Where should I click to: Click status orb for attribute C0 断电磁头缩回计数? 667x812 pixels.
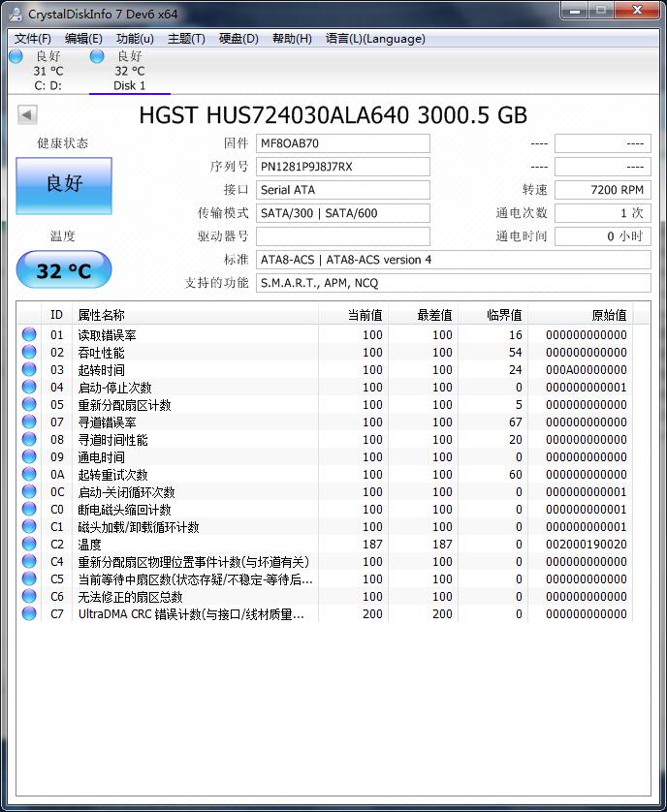pos(29,509)
